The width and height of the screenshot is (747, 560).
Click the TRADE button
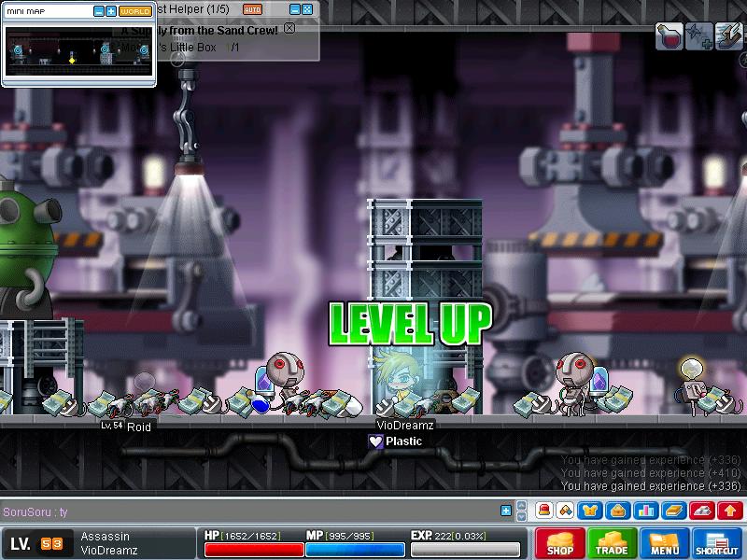click(x=613, y=543)
